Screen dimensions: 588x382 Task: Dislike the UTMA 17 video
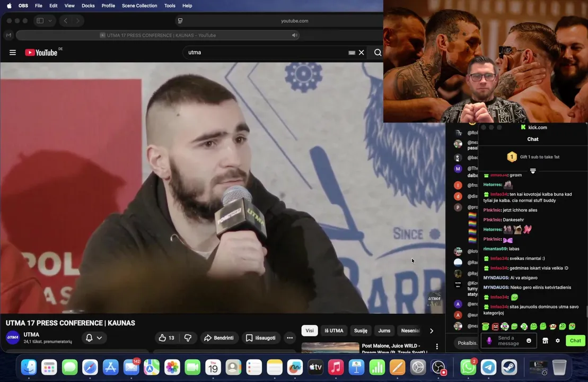pos(188,338)
